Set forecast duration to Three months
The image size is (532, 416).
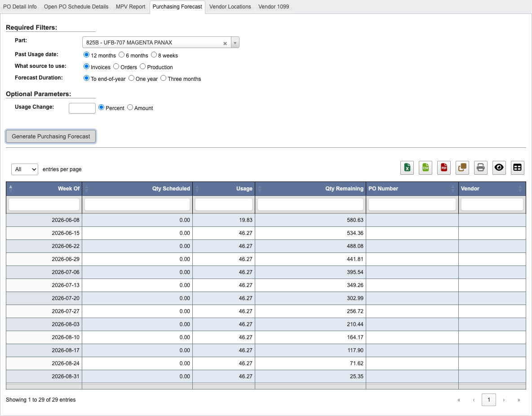(x=163, y=78)
